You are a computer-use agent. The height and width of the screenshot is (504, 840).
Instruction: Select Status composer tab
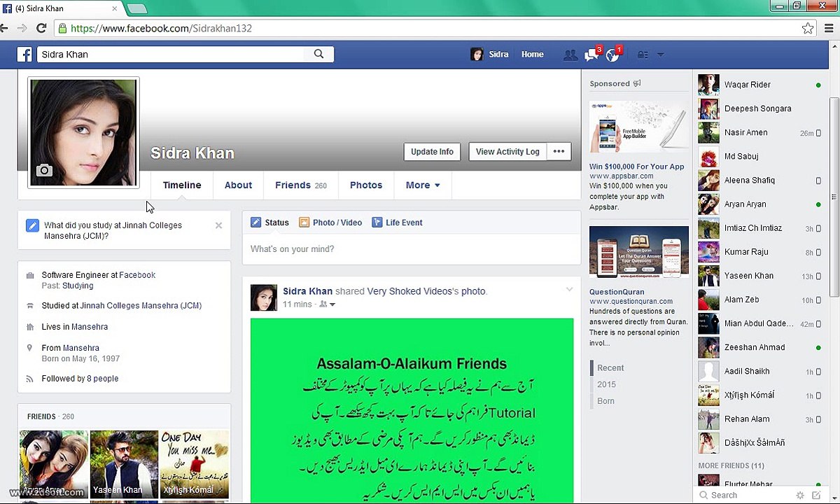(x=269, y=223)
